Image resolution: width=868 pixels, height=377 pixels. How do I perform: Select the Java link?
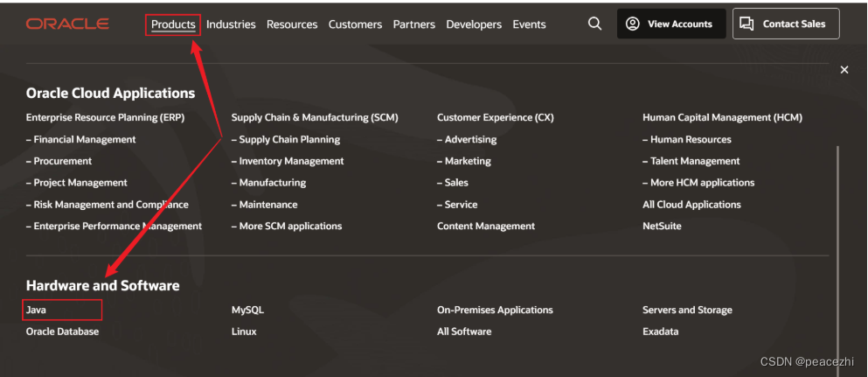click(36, 310)
